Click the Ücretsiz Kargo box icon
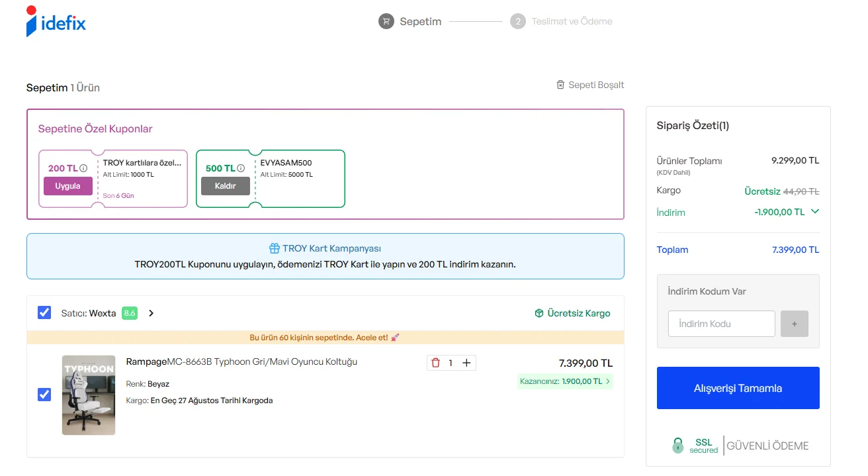868x476 pixels. click(x=539, y=313)
